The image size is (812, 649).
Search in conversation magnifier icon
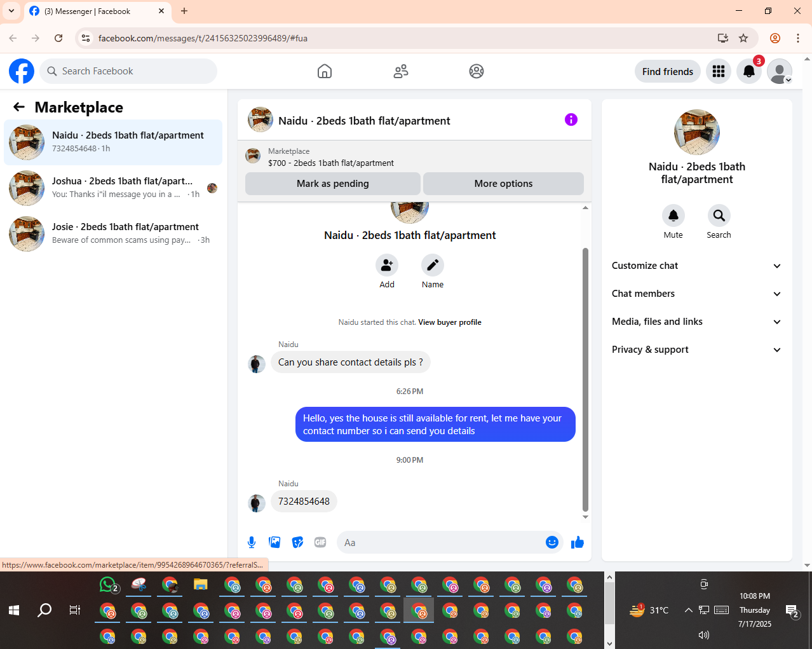719,215
